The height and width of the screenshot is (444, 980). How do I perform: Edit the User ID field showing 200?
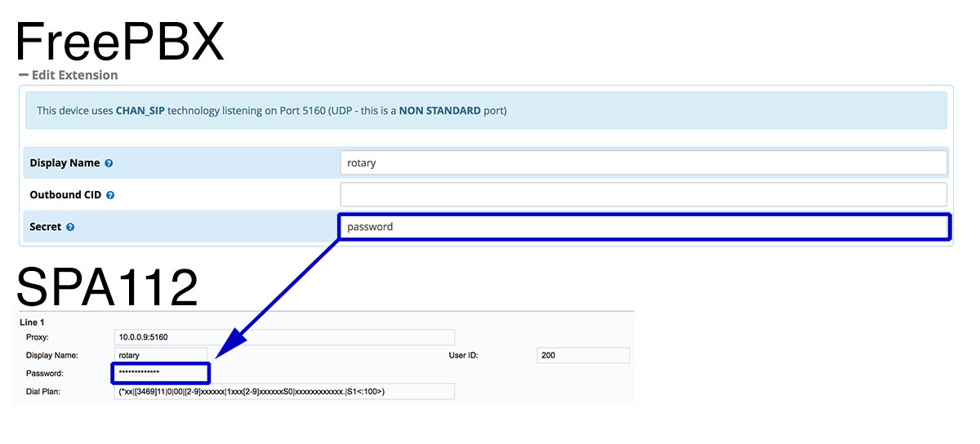[584, 355]
